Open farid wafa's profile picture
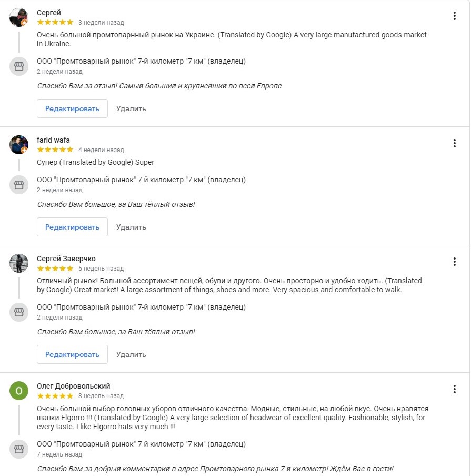Viewport: 471px width, 476px height. click(x=19, y=145)
